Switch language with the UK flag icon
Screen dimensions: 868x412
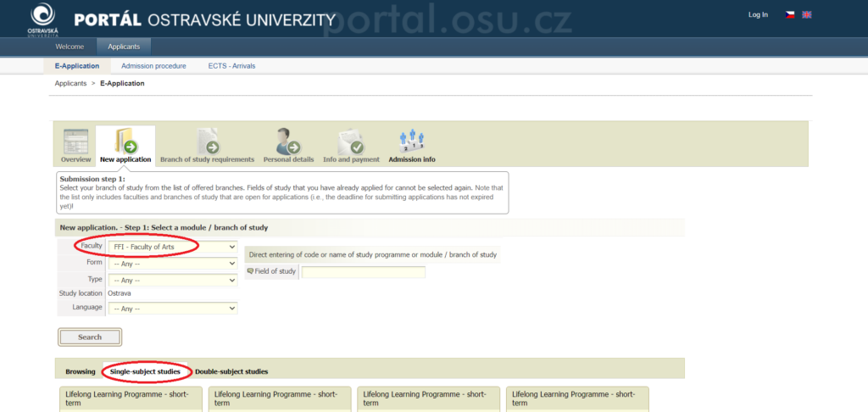point(807,15)
